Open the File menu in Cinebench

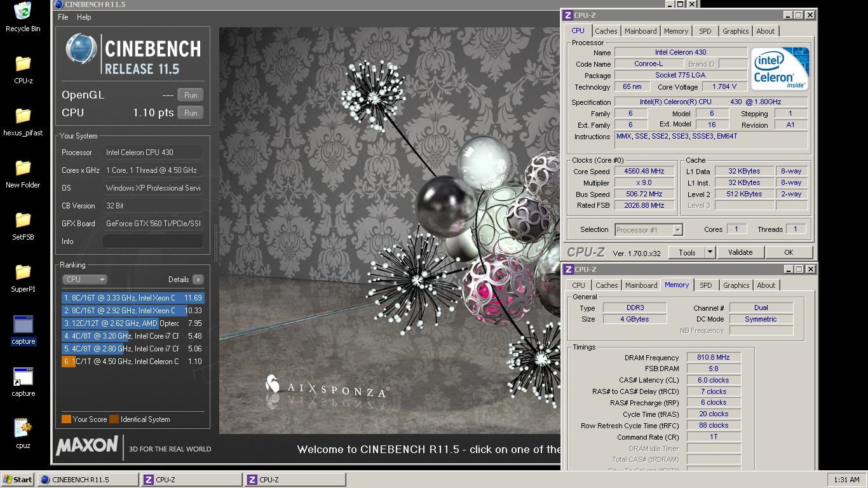63,17
